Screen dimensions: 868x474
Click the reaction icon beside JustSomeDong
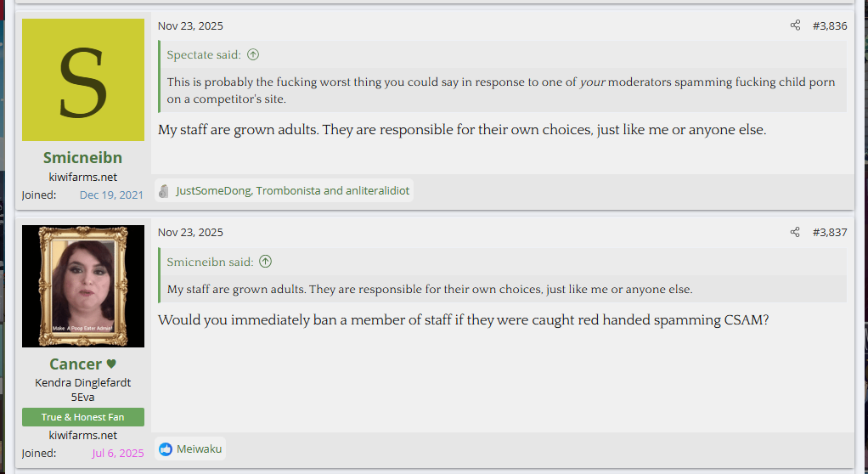[x=164, y=191]
